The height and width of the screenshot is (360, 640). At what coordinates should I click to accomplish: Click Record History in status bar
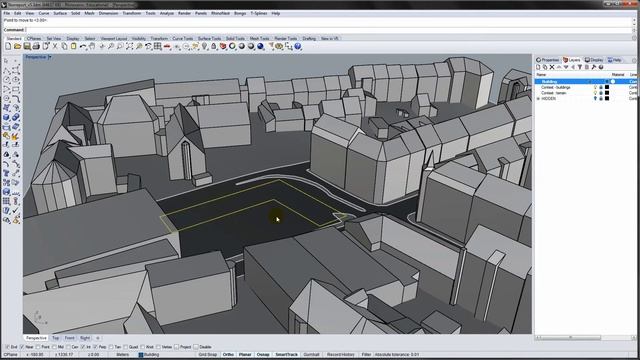340,355
